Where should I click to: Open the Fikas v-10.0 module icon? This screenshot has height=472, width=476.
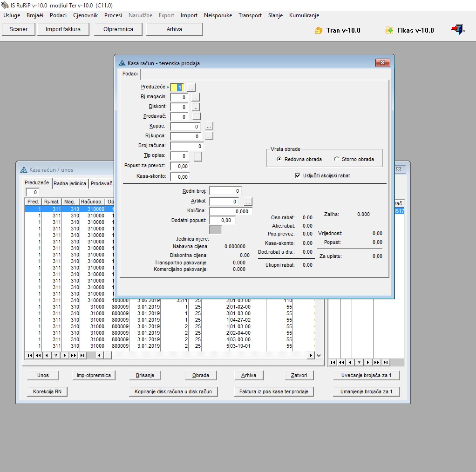click(x=389, y=30)
